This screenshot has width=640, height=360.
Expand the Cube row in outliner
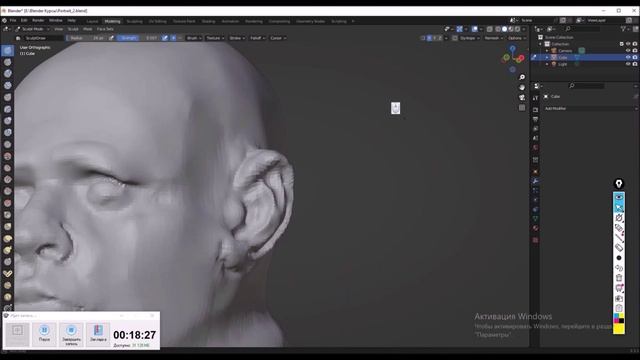(547, 58)
